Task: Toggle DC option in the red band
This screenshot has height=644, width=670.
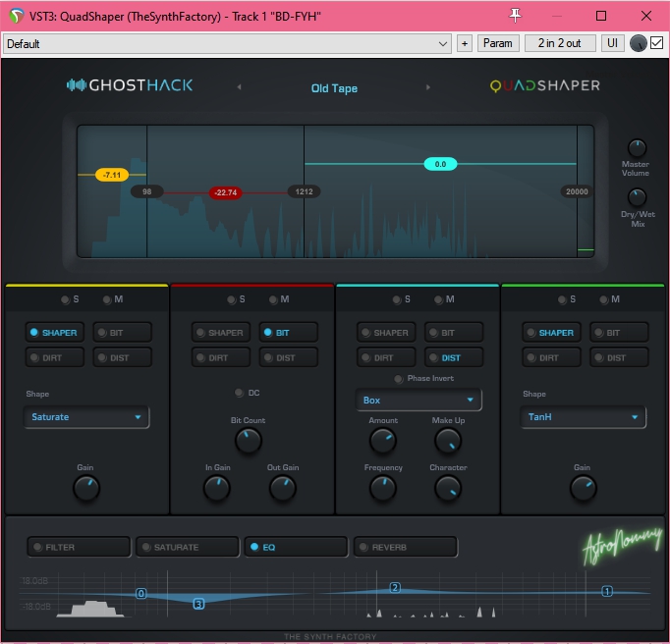Action: (x=238, y=393)
